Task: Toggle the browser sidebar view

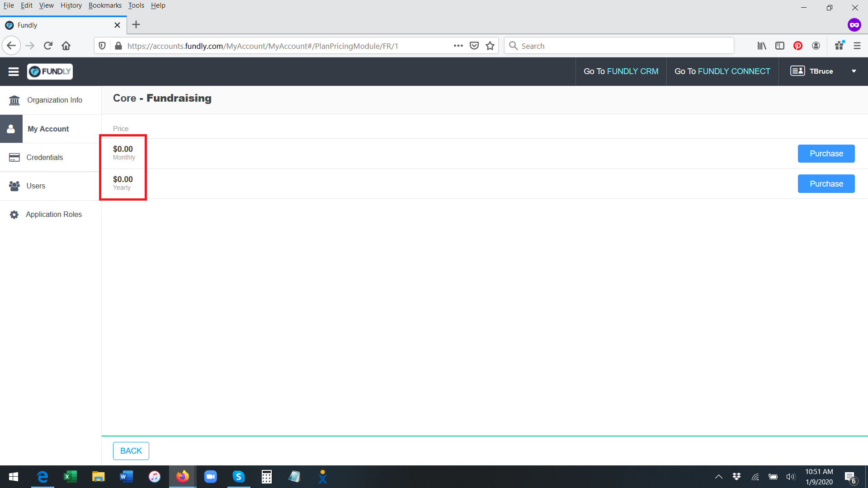Action: tap(780, 46)
